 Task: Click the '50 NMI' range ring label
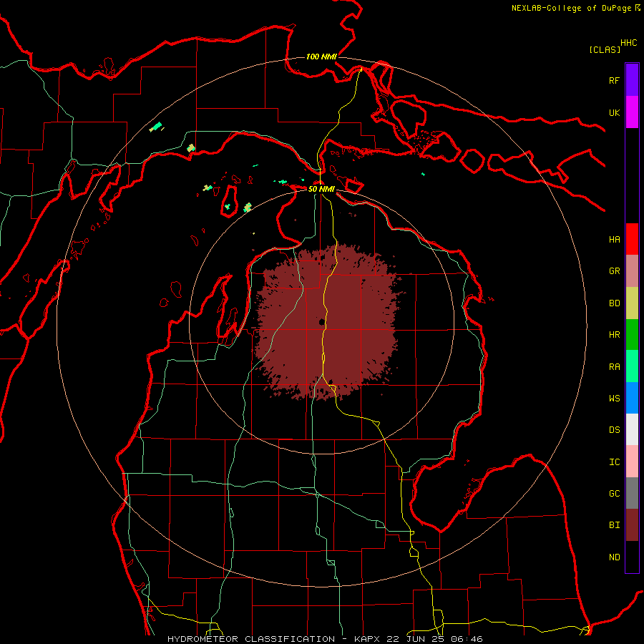pyautogui.click(x=321, y=189)
